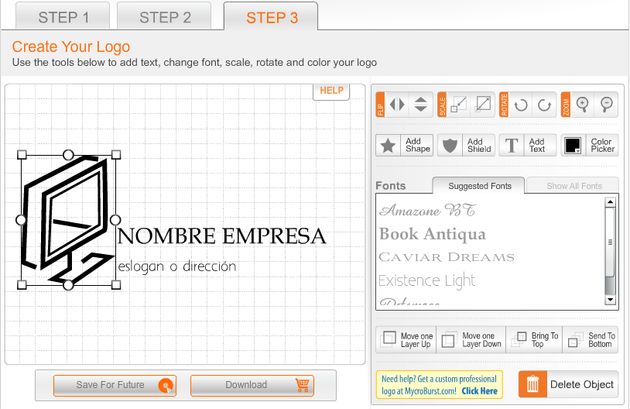Screen dimensions: 630x409
Task: Zoom in on the canvas
Action: pos(582,104)
